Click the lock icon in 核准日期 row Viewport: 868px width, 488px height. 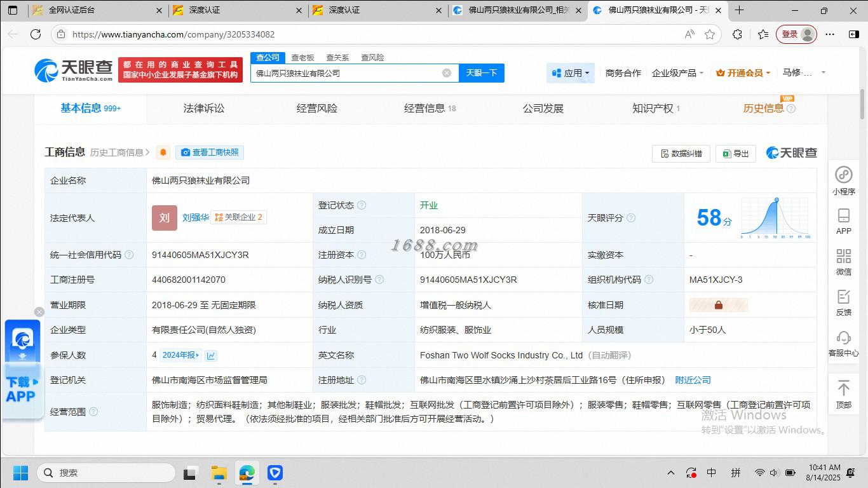coord(719,305)
